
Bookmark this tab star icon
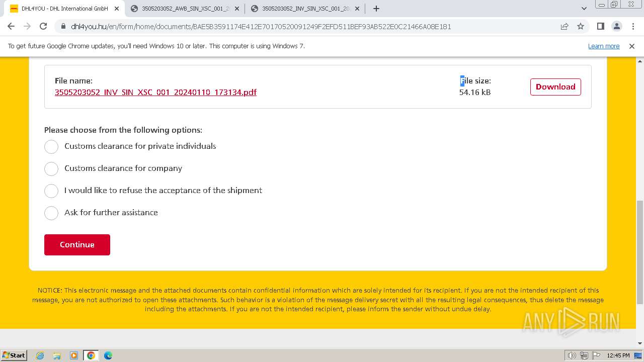pos(581,27)
